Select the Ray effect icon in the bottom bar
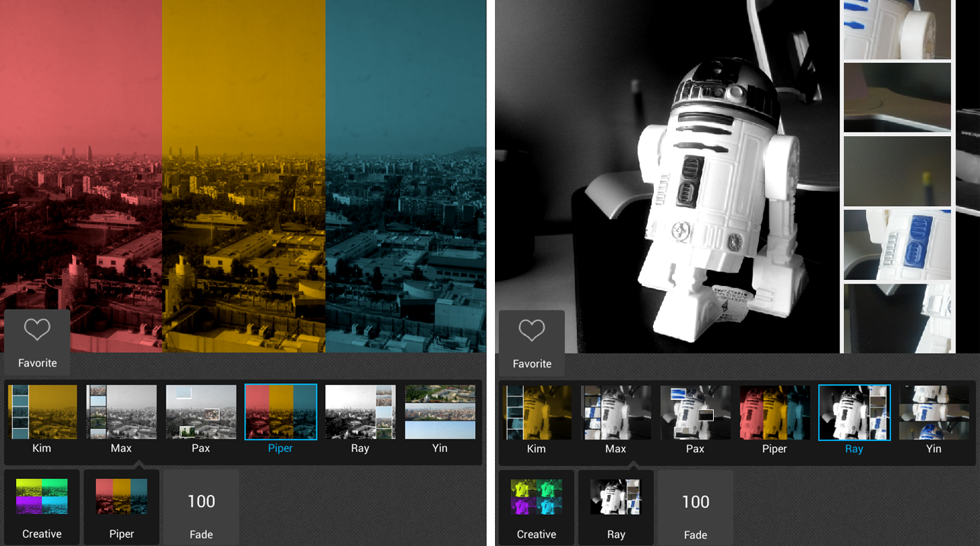980x546 pixels. [x=615, y=507]
